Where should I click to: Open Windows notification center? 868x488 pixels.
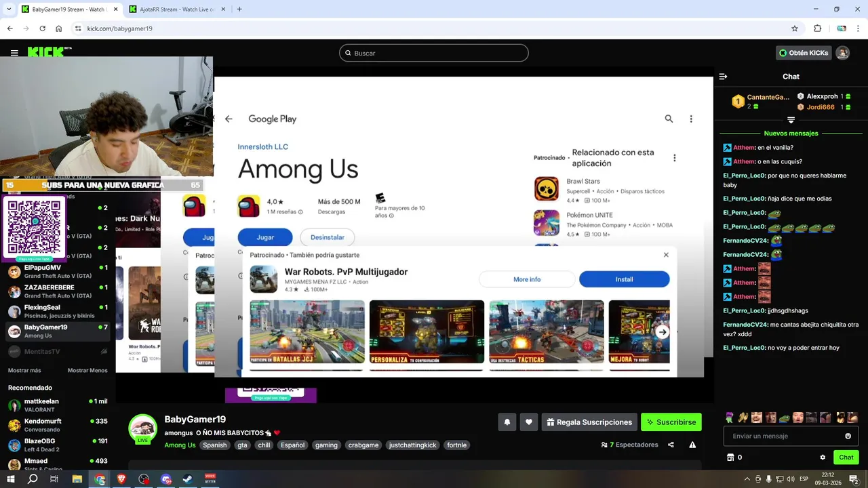(854, 479)
